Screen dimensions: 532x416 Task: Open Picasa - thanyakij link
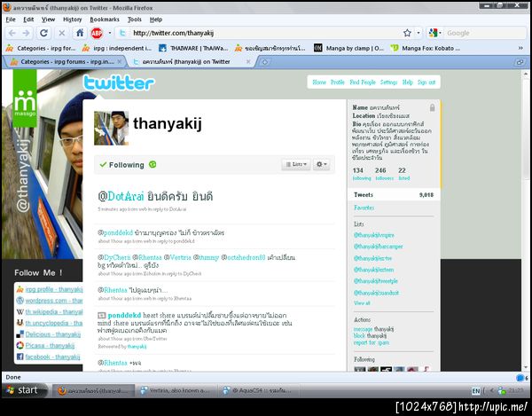[x=50, y=346]
